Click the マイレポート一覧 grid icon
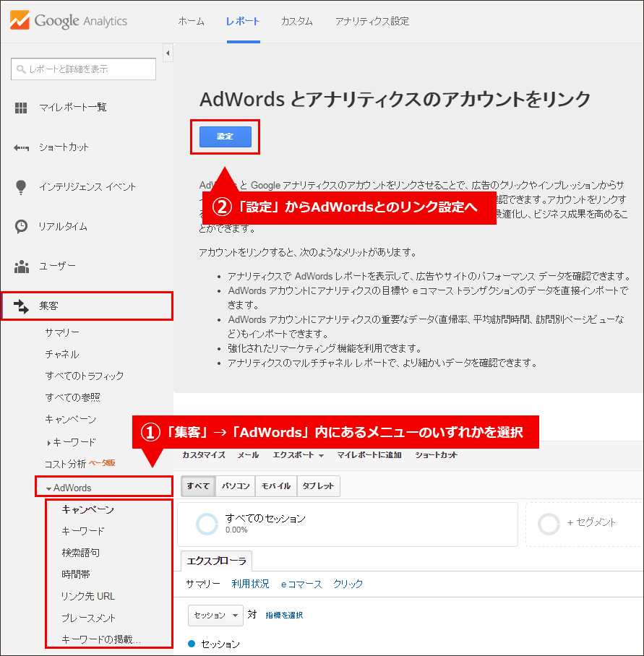This screenshot has width=644, height=656. pos(21,108)
